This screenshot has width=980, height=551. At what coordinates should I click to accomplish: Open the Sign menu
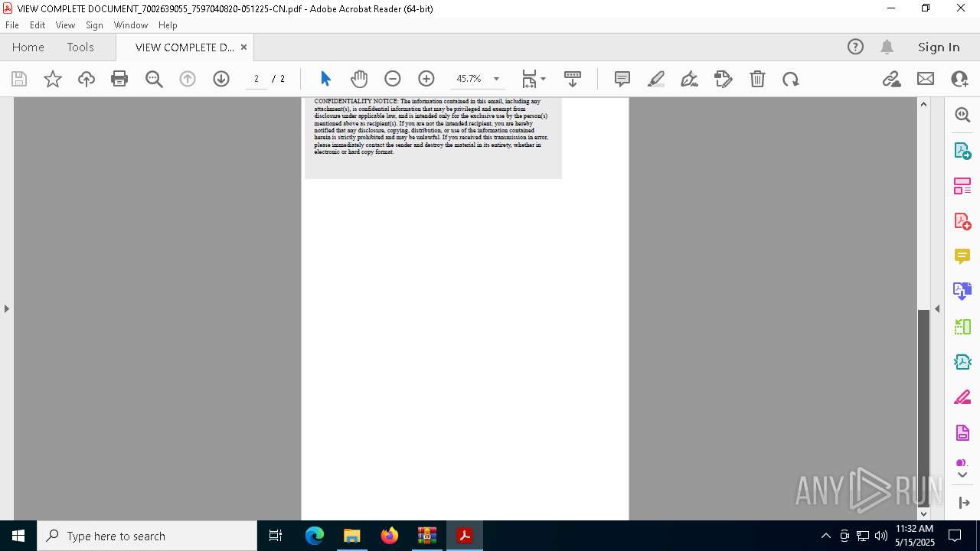[x=95, y=24]
